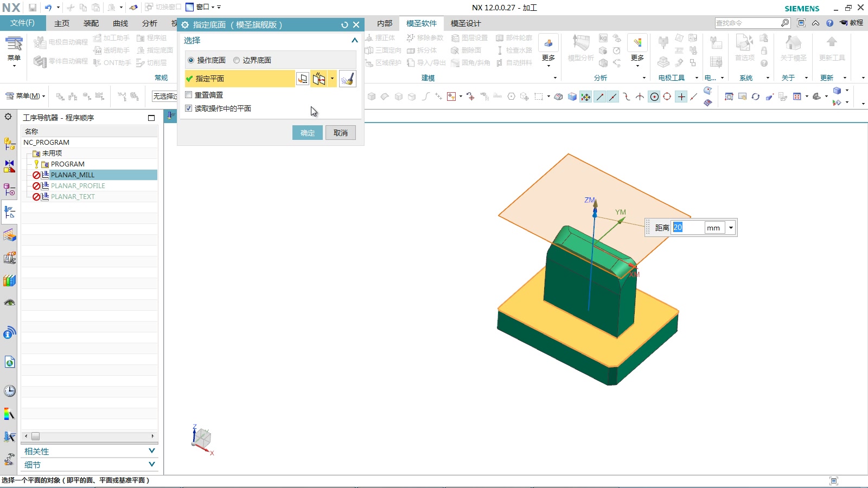868x488 pixels.
Task: Click the Orient View cube icon
Action: (x=837, y=91)
